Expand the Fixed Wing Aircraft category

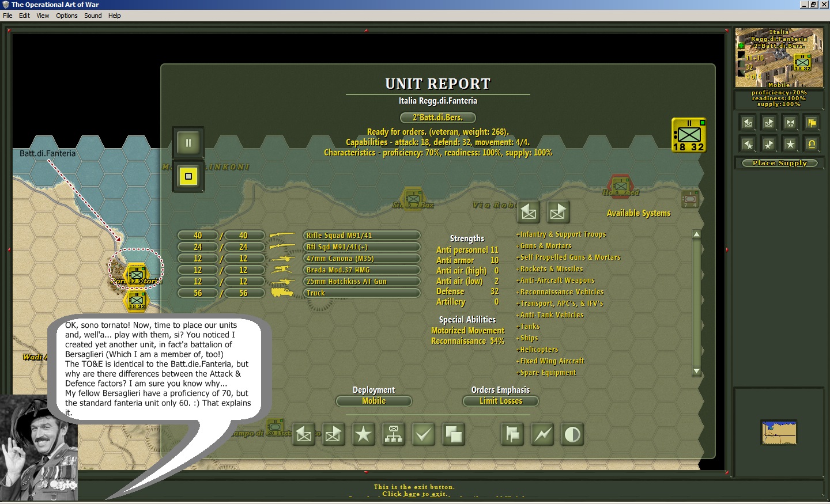click(x=550, y=361)
